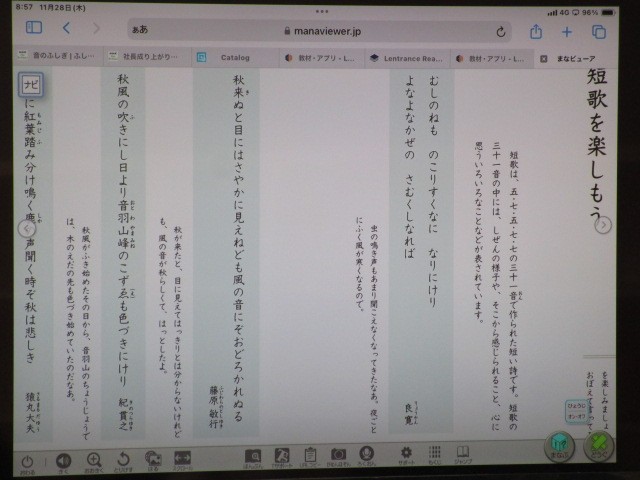Open the もくじ grid contents icon
The height and width of the screenshot is (480, 640).
[434, 454]
